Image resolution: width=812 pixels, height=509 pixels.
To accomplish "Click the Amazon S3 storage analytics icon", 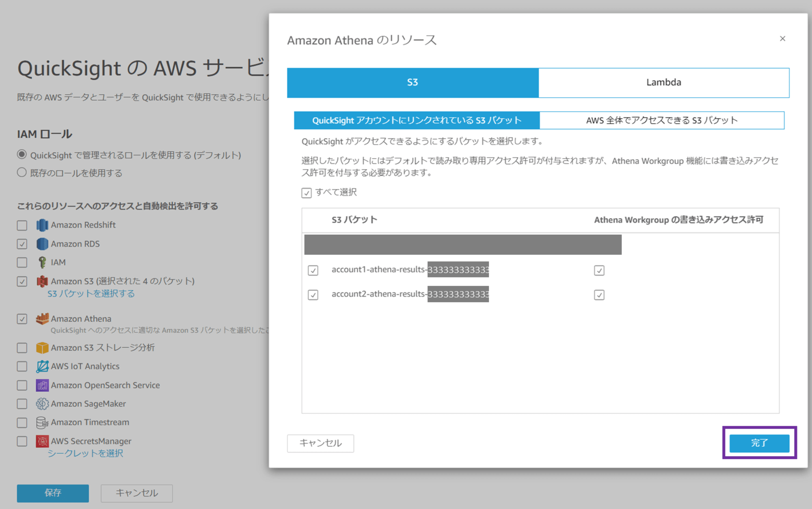I will 42,348.
